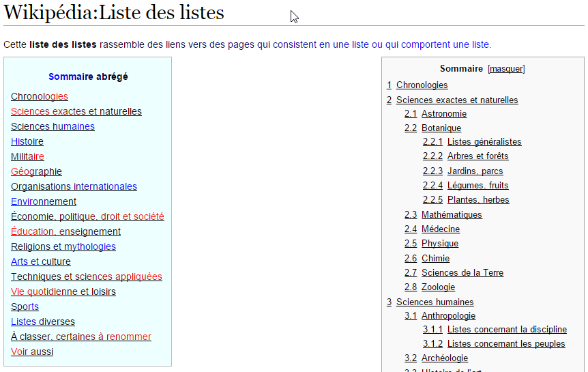Click the page title Wikipédia:Liste des listes

pos(114,12)
